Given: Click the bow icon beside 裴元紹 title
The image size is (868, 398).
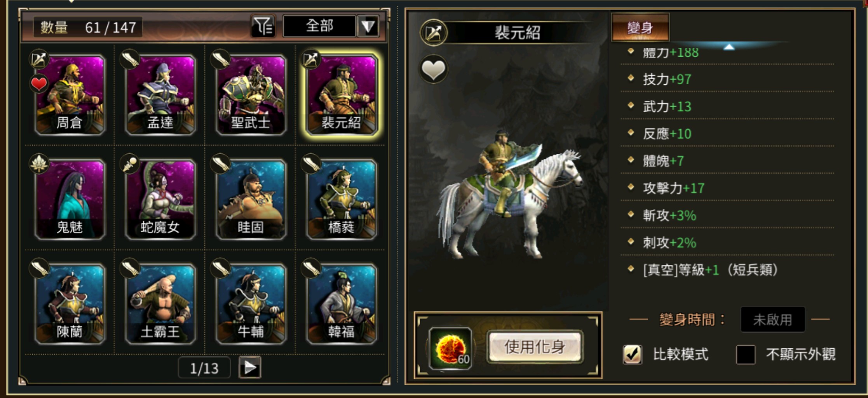Looking at the screenshot, I should click(433, 33).
